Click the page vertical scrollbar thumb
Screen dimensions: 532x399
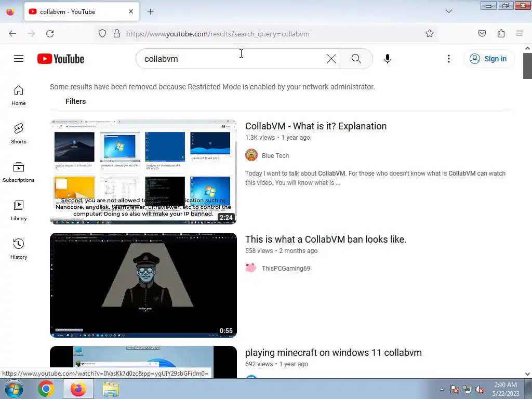point(527,66)
